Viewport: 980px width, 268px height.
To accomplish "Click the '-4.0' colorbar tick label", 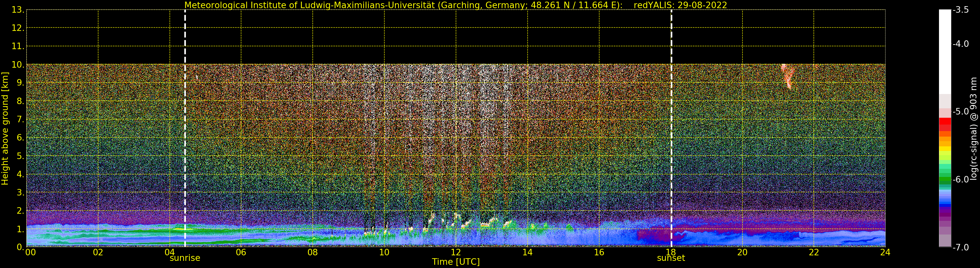I will point(960,44).
